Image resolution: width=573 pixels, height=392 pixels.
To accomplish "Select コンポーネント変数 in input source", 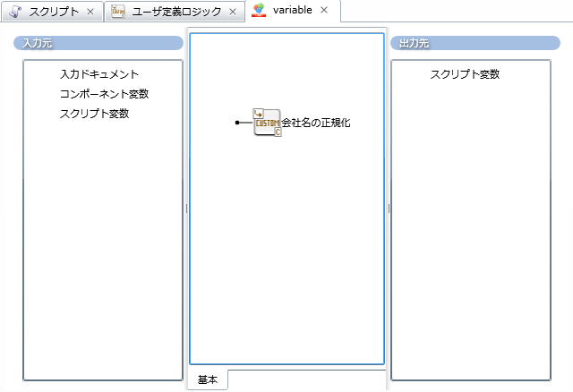I will coord(104,94).
